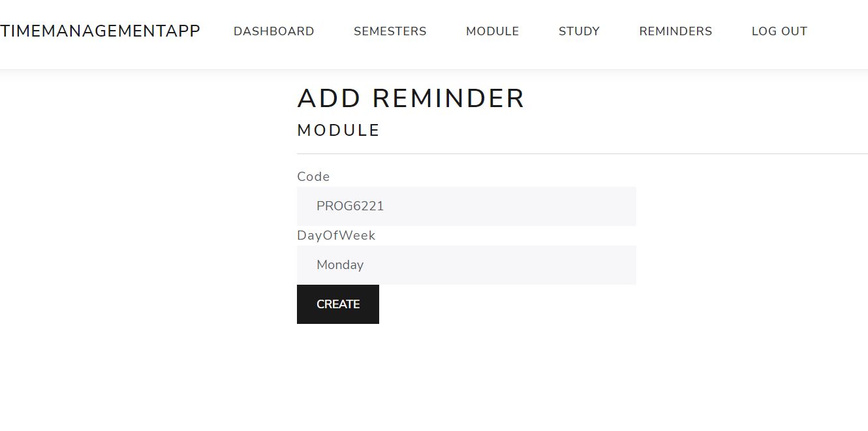Click the TIMEMANAGEMENTAPP brand link

[101, 30]
